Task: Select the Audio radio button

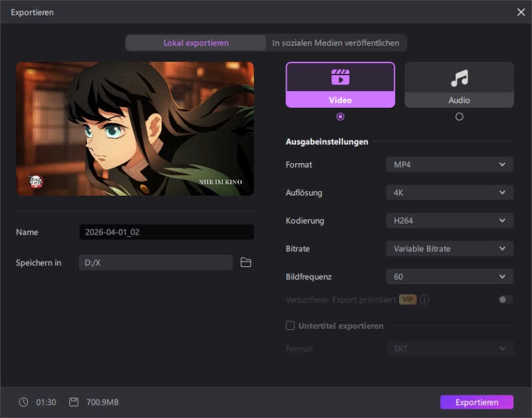Action: pyautogui.click(x=459, y=116)
